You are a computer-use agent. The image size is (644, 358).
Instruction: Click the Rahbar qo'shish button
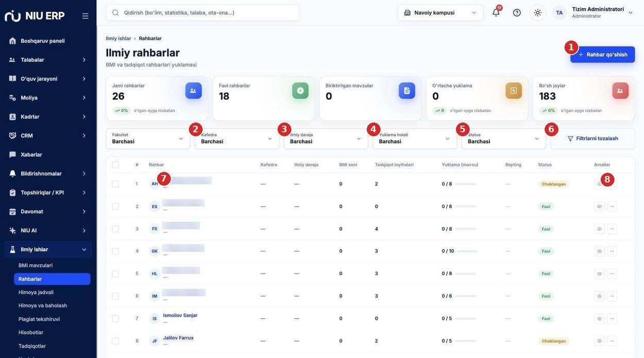tap(603, 55)
